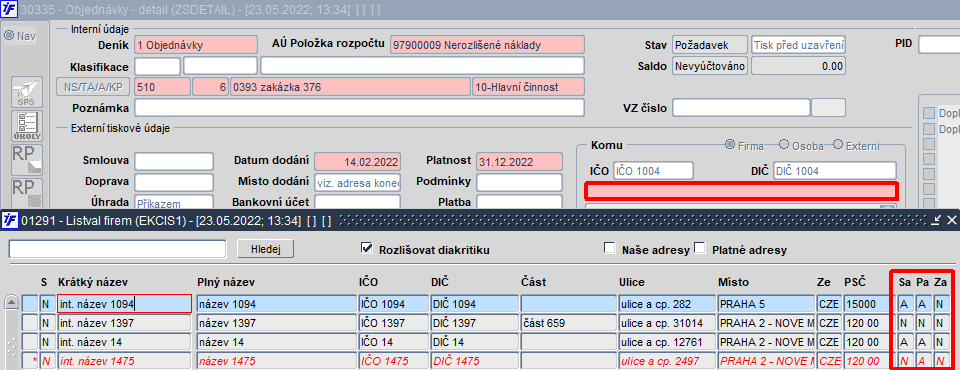Click the IF logo of Listval firem window
Screen dimensions: 960x370
pyautogui.click(x=10, y=220)
